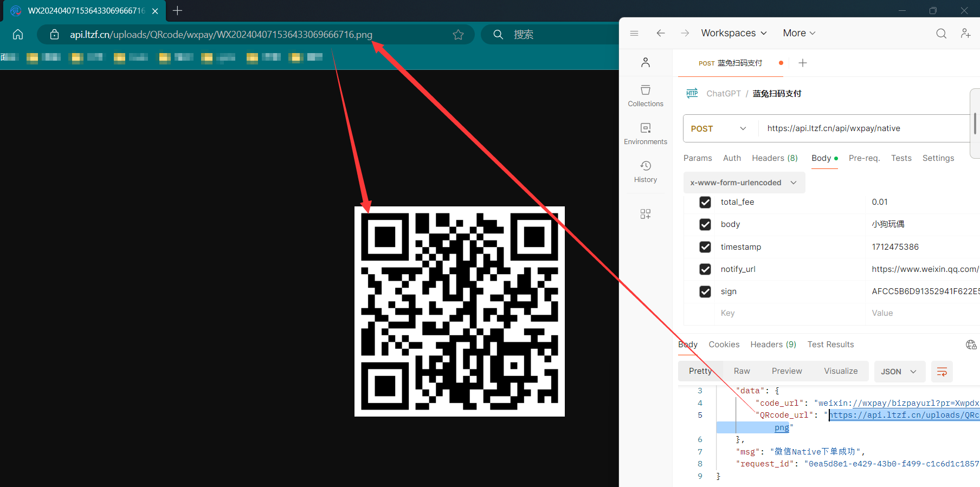Uncheck the timestamp parameter checkbox
This screenshot has width=980, height=487.
point(705,247)
